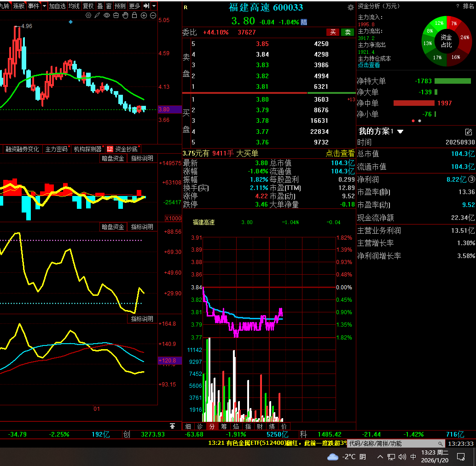Select the 主力密码 indicator tab
The height and width of the screenshot is (466, 476).
[57, 149]
